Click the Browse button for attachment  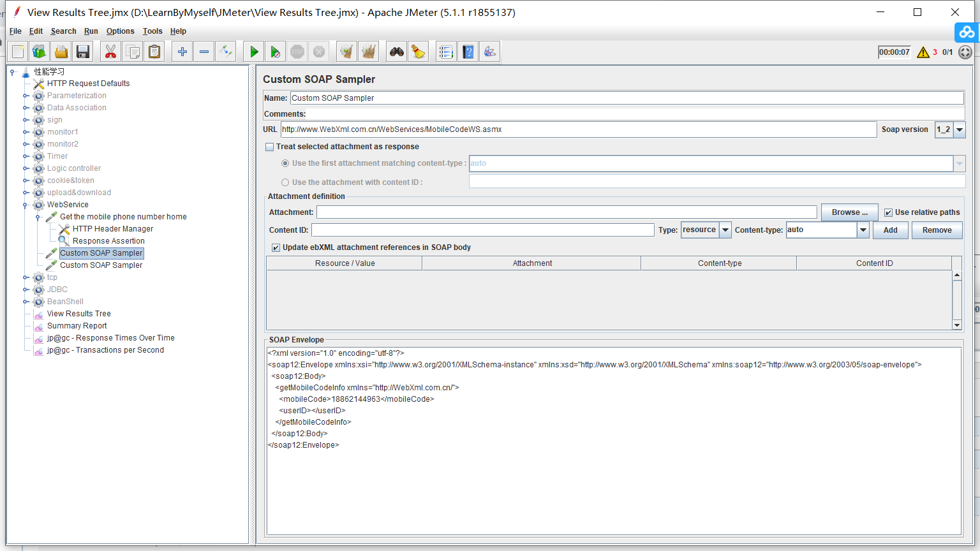point(849,212)
